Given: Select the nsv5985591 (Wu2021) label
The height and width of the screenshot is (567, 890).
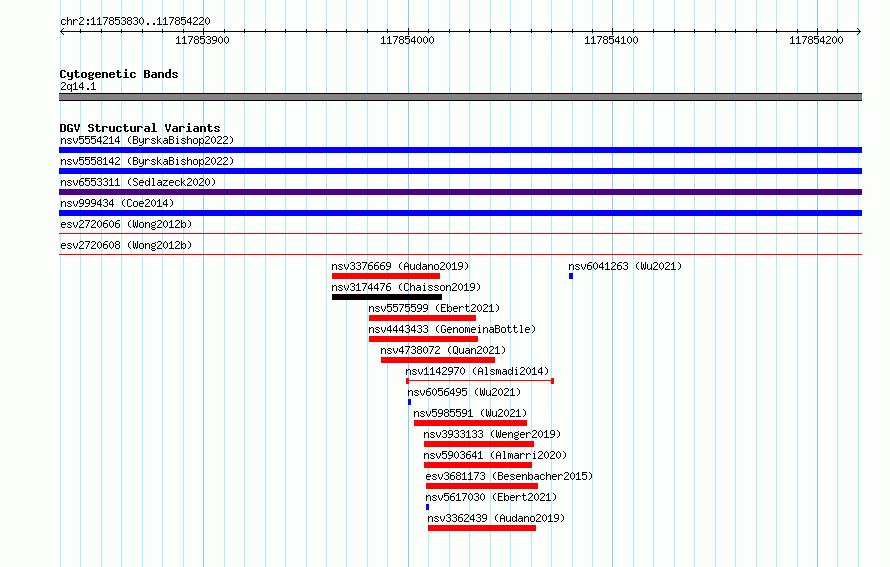Looking at the screenshot, I should 470,413.
